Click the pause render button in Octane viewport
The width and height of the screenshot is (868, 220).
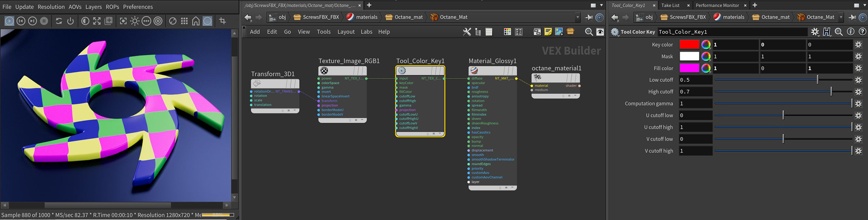click(44, 21)
